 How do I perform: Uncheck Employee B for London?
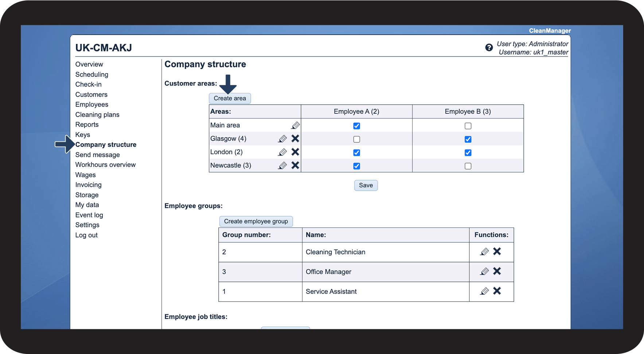468,153
